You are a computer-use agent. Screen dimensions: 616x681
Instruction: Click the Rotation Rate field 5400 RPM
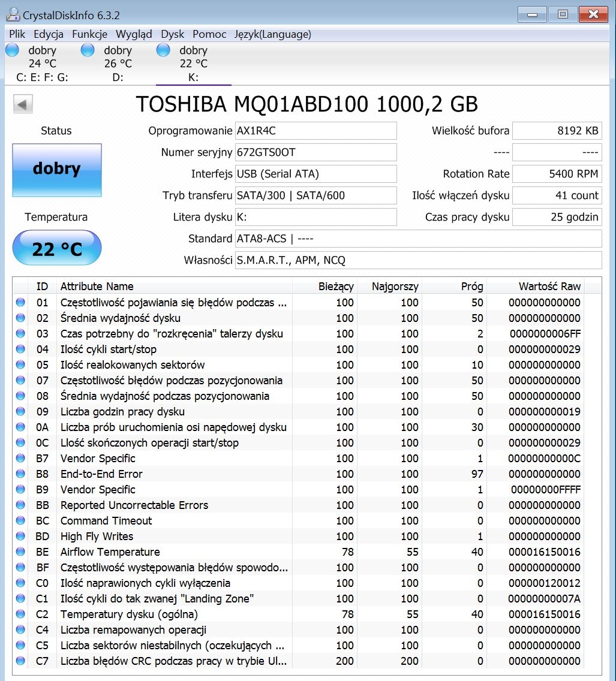[x=557, y=174]
